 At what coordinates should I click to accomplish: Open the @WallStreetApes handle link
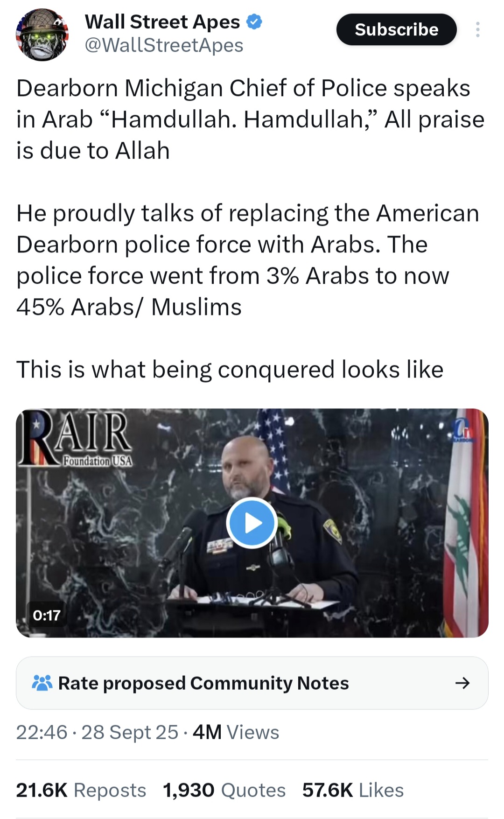164,45
